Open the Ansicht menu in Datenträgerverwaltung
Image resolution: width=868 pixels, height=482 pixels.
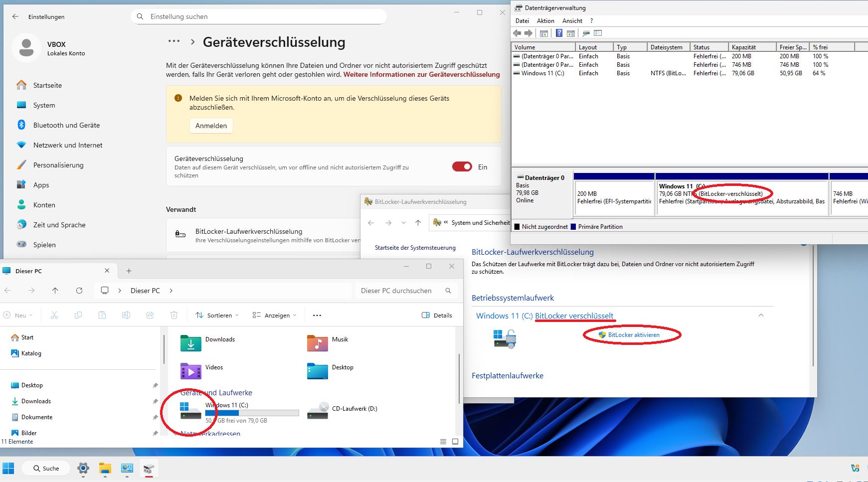[572, 21]
